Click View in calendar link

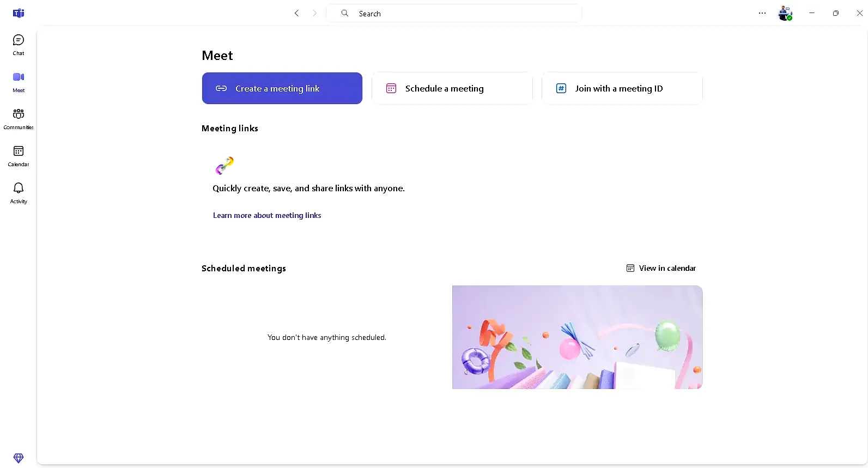[x=661, y=268]
